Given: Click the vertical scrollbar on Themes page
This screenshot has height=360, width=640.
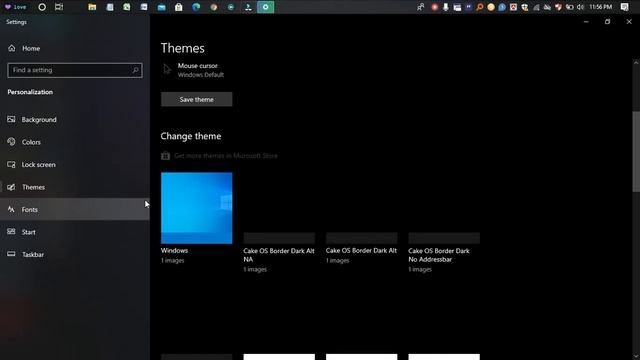Looking at the screenshot, I should [636, 151].
